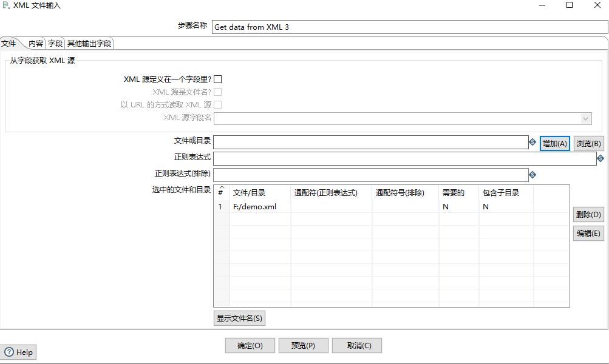The height and width of the screenshot is (364, 609).
Task: Click the variable icon beside 正则表达式(排除) field
Action: (x=532, y=174)
